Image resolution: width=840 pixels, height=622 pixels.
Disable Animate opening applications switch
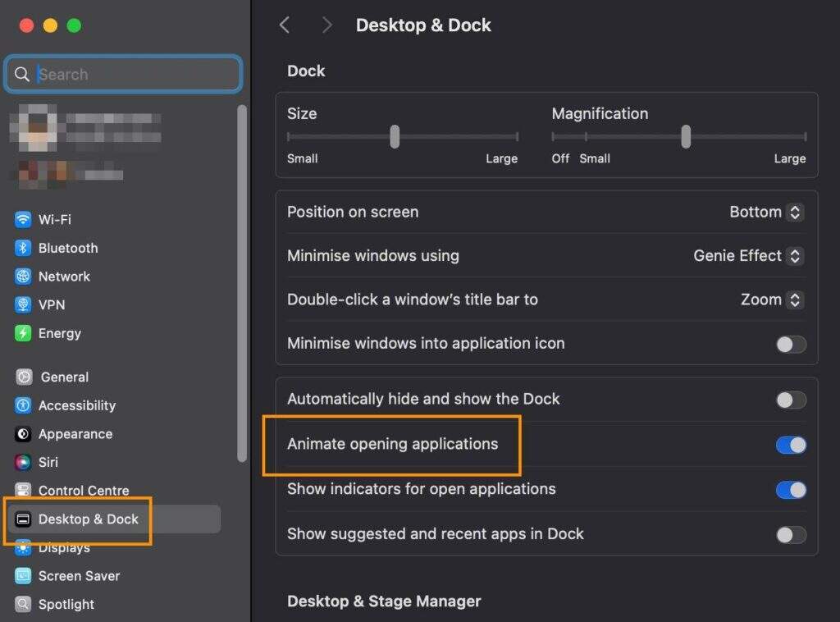click(791, 445)
